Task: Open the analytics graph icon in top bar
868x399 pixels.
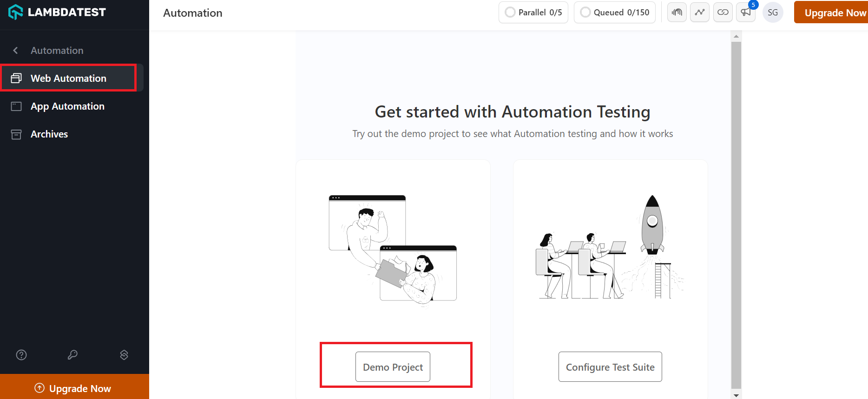Action: [x=700, y=13]
